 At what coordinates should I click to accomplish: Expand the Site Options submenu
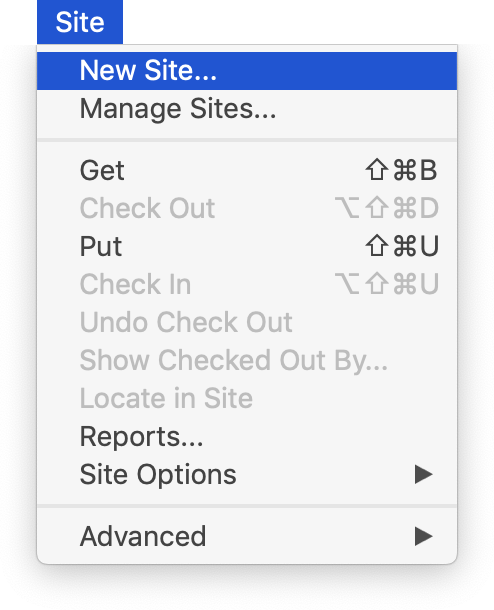(x=247, y=475)
